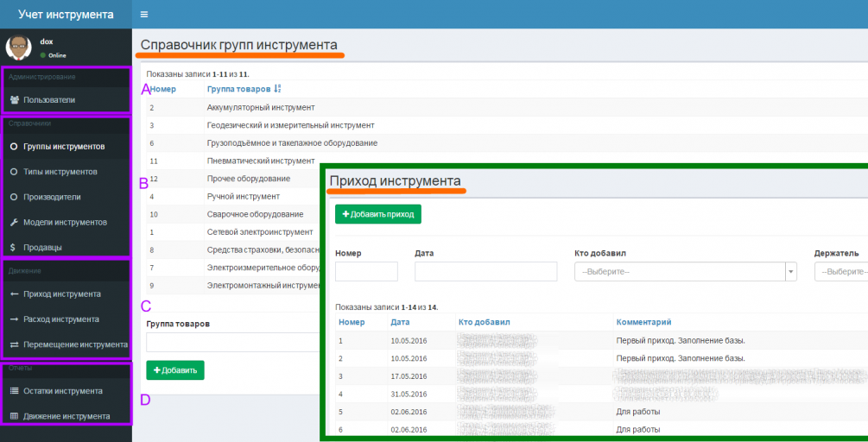Click table icon beside Движение инструмента
Screen dimensions: 868x442
coord(15,416)
